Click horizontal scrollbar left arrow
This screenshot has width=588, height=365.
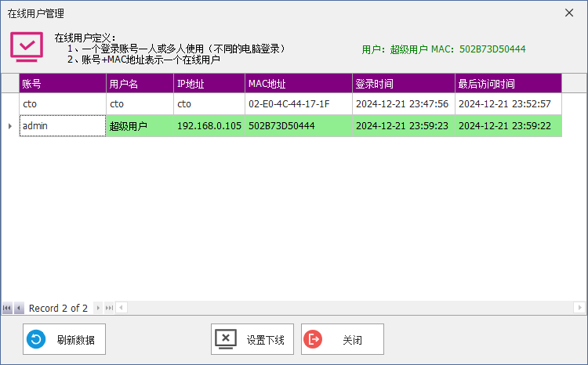tap(121, 308)
